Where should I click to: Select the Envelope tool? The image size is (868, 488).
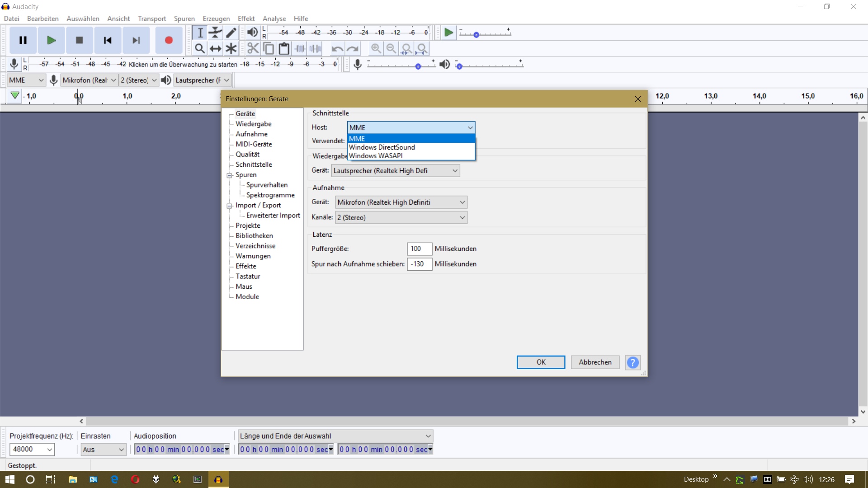click(216, 33)
